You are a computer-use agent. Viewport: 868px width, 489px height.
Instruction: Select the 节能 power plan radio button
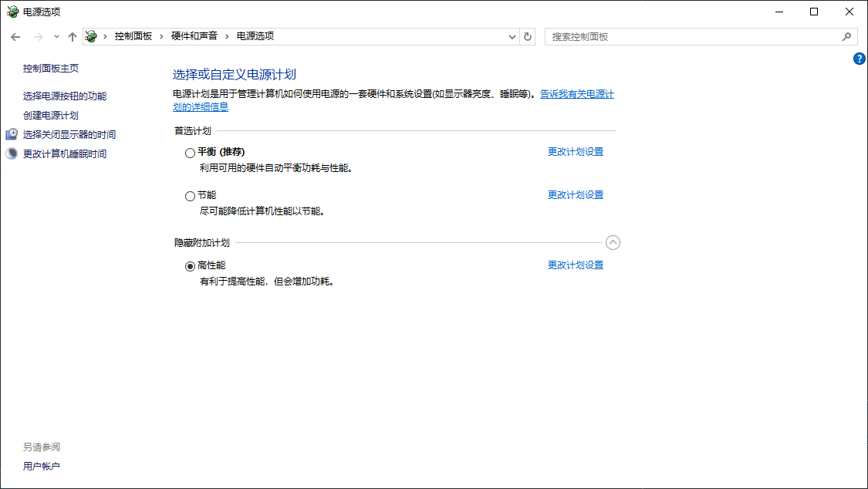[x=191, y=196]
